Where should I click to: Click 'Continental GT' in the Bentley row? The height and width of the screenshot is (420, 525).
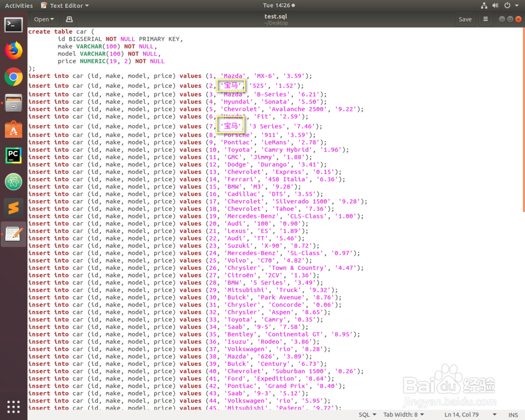tap(294, 334)
